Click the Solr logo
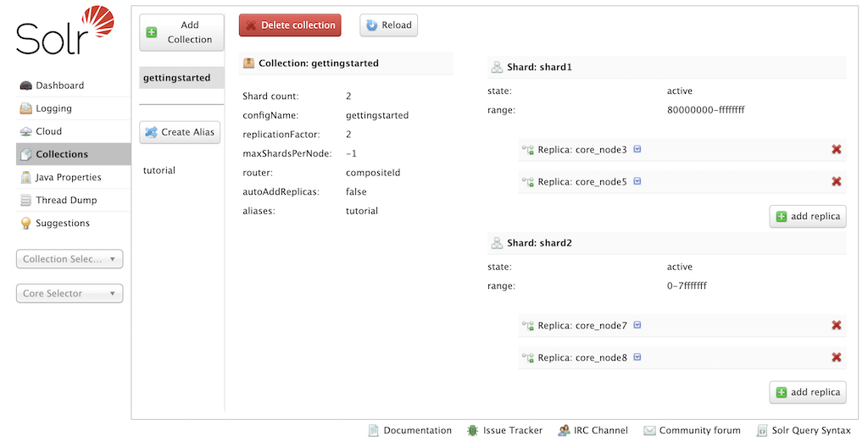The image size is (868, 442). [x=65, y=32]
